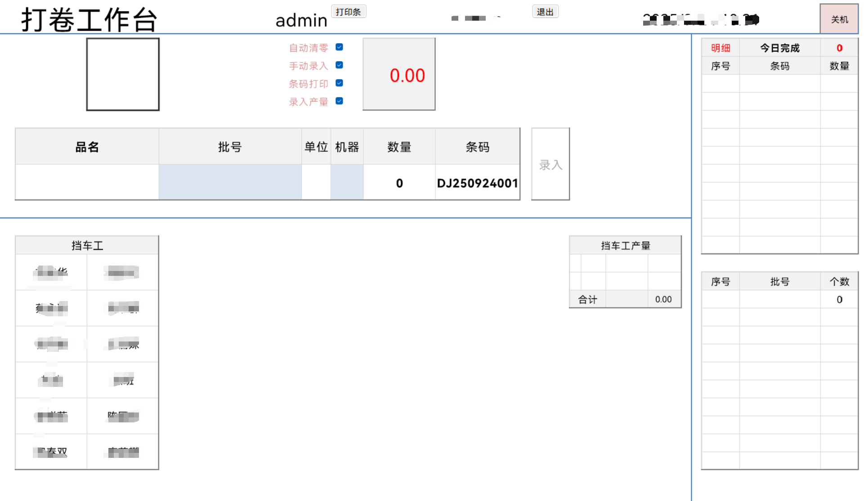Click the empty image preview box top left
868x501 pixels.
coord(122,74)
